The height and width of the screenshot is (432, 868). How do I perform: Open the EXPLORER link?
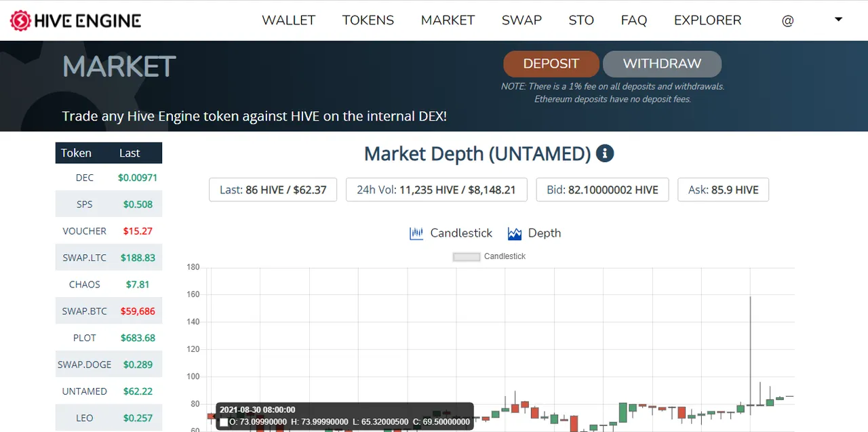(707, 20)
